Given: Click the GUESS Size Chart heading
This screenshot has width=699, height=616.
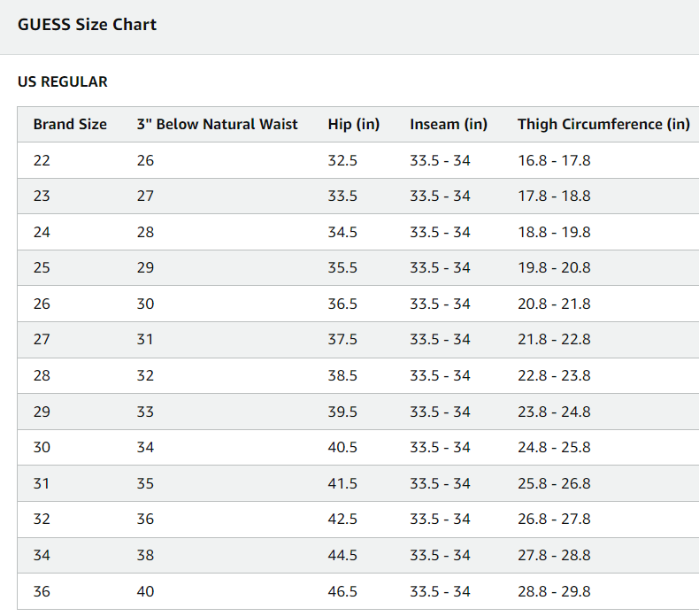Looking at the screenshot, I should (87, 25).
